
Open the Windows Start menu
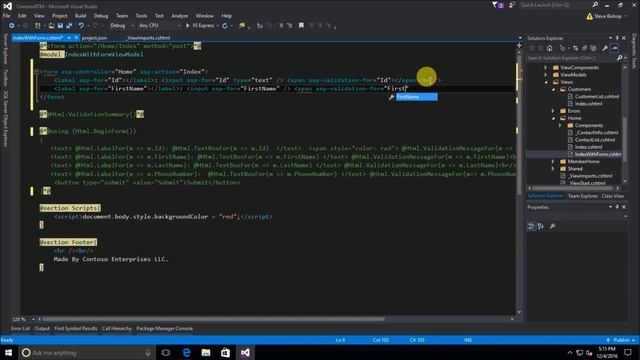click(x=8, y=353)
